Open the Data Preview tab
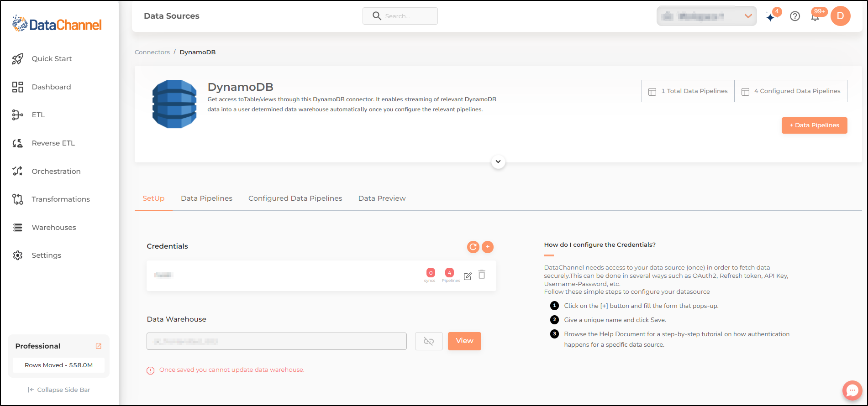The image size is (868, 406). pyautogui.click(x=382, y=198)
